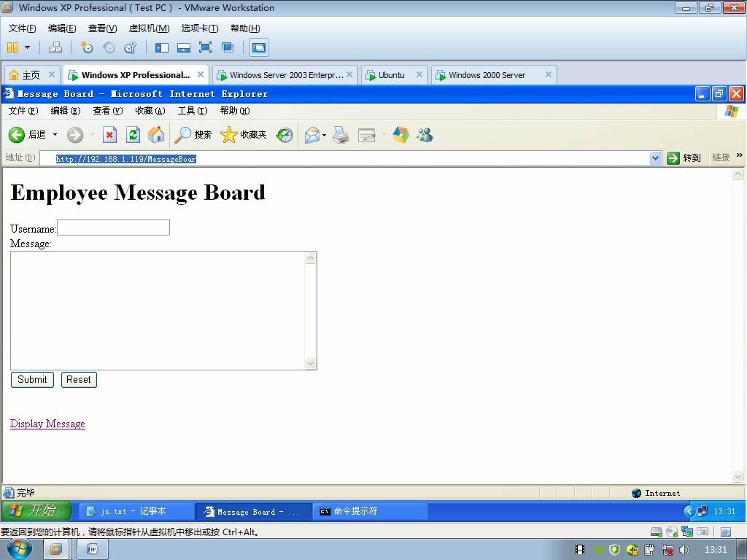Viewport: 747px width, 560px height.
Task: Open the Mail icon dropdown arrow
Action: click(325, 135)
